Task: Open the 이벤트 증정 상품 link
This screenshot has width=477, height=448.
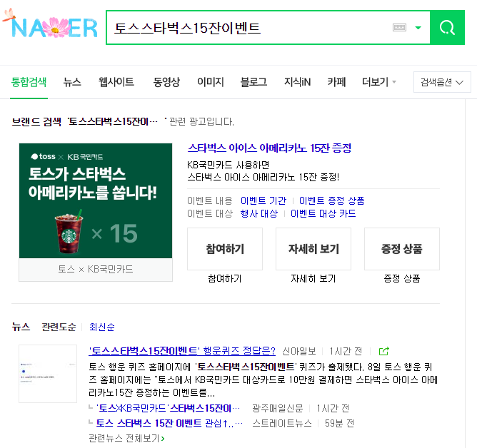Action: pos(331,200)
